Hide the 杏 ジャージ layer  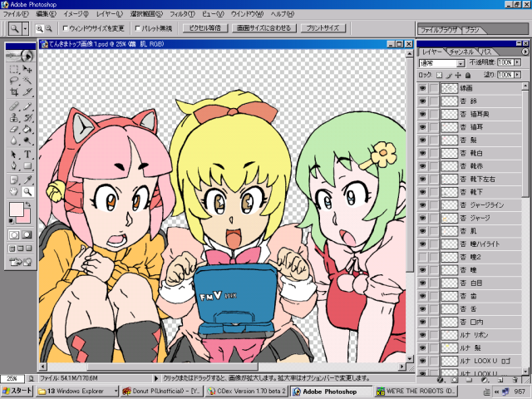click(x=422, y=218)
